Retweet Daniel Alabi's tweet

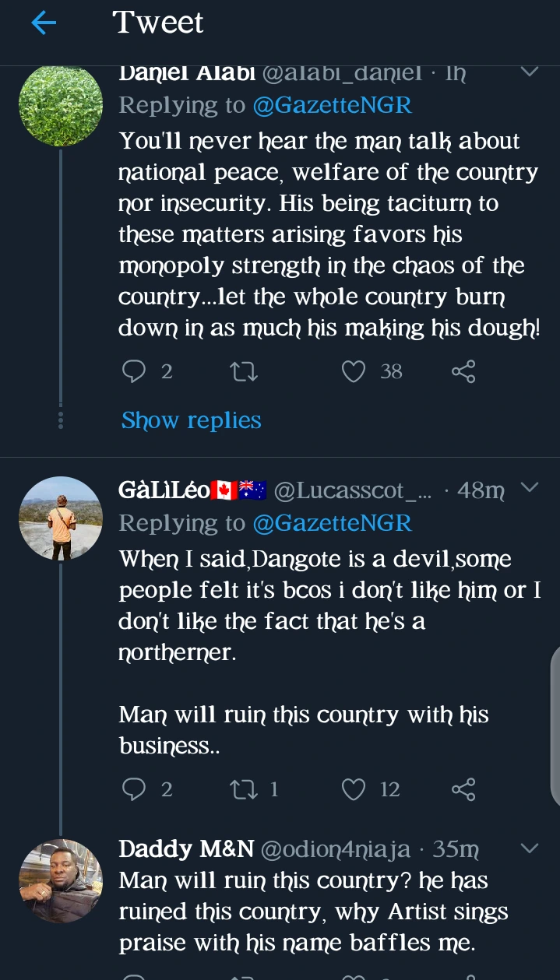244,372
